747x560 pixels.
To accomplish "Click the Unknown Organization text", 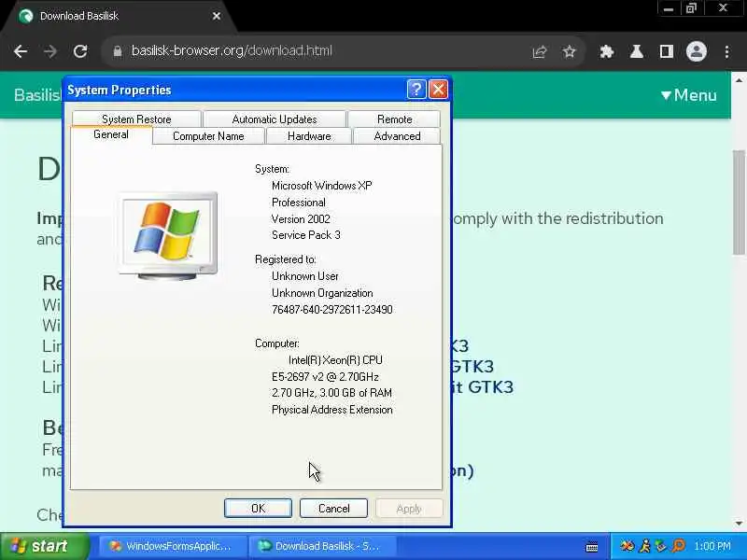I will coord(322,293).
